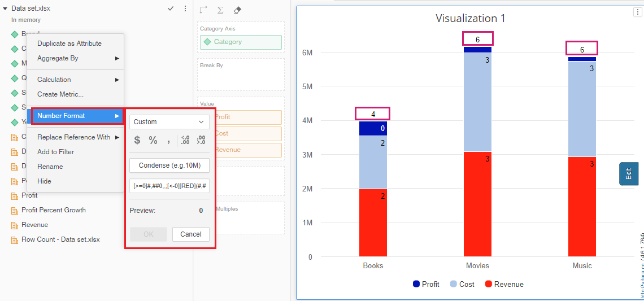Expand the Aggregate By submenu
Viewport: 644px width, 301px height.
[x=76, y=58]
